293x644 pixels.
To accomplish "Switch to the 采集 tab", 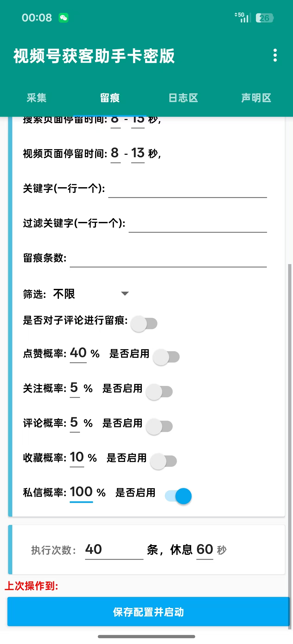I will 37,98.
